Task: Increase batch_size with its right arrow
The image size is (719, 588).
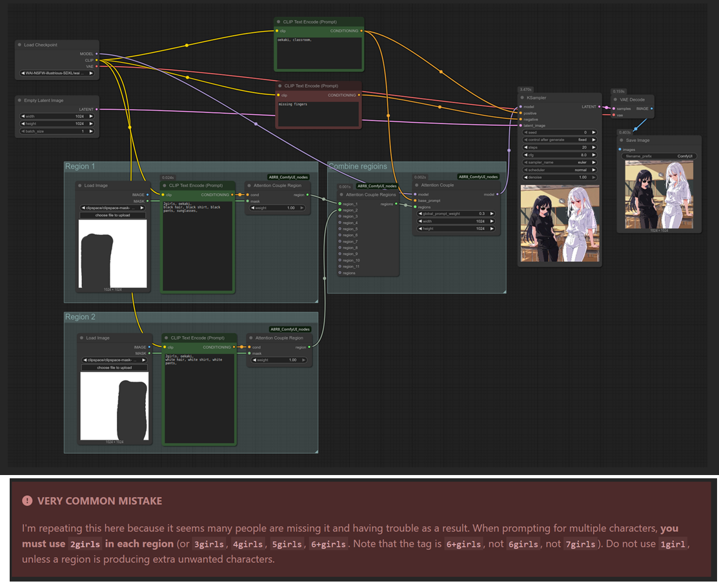Action: [x=91, y=131]
